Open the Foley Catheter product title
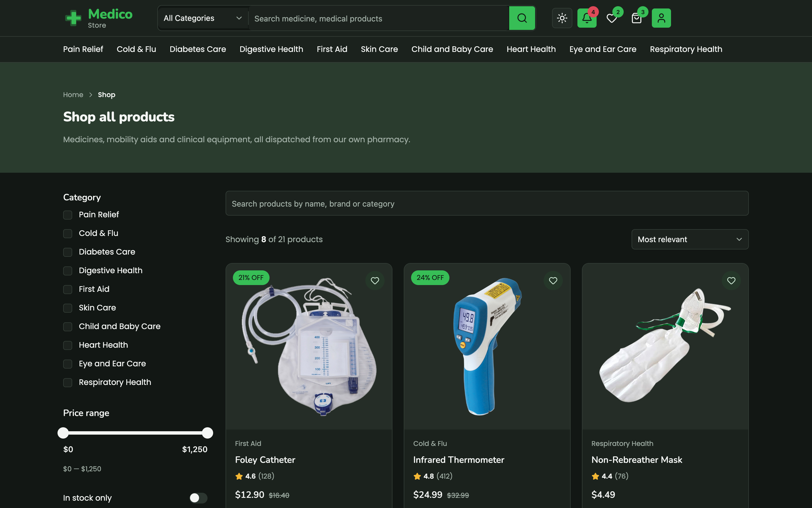The image size is (812, 508). click(x=265, y=460)
